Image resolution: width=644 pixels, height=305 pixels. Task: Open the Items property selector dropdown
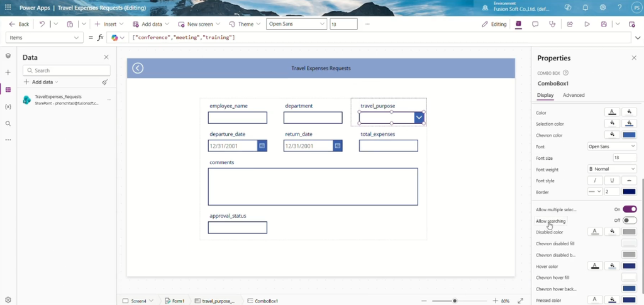coord(45,37)
